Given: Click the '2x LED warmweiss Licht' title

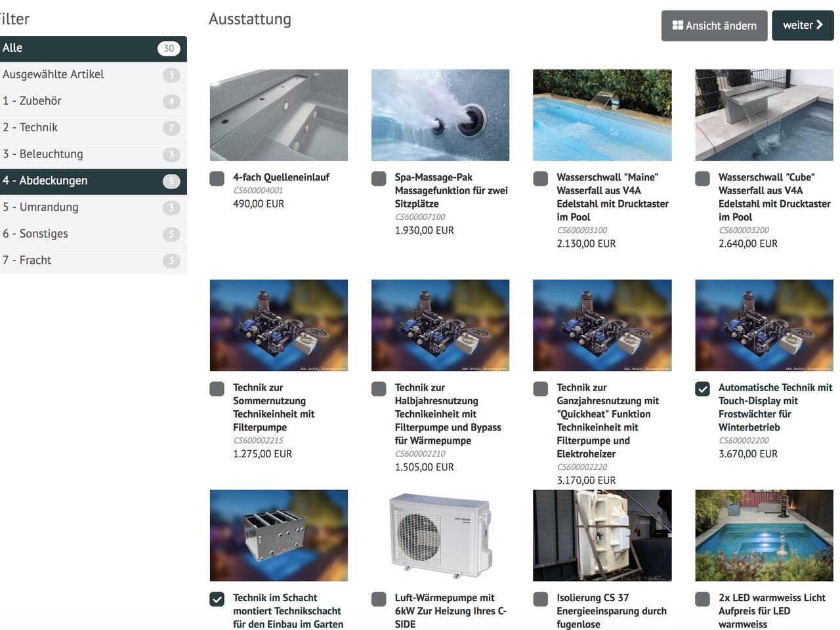Looking at the screenshot, I should click(x=772, y=611).
